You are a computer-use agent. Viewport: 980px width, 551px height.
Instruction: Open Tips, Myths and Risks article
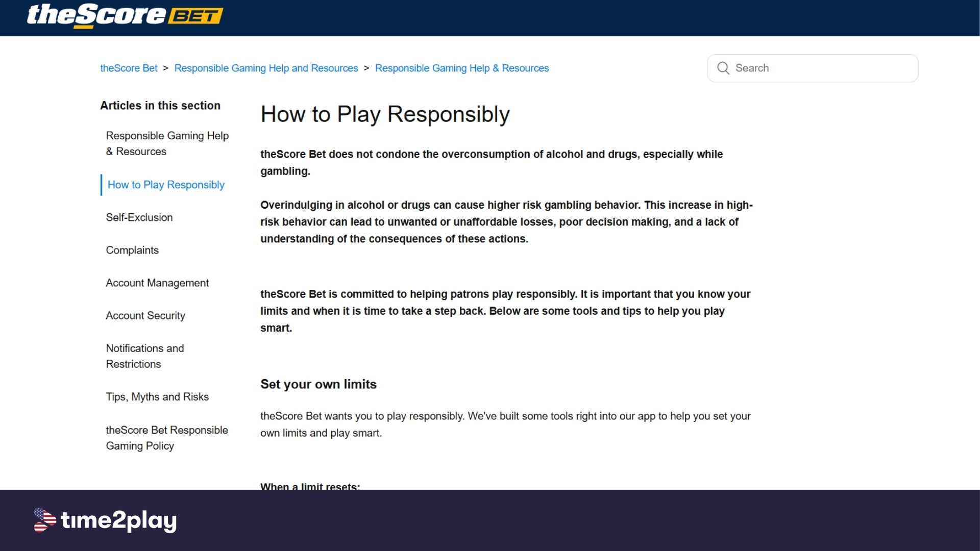coord(157,397)
